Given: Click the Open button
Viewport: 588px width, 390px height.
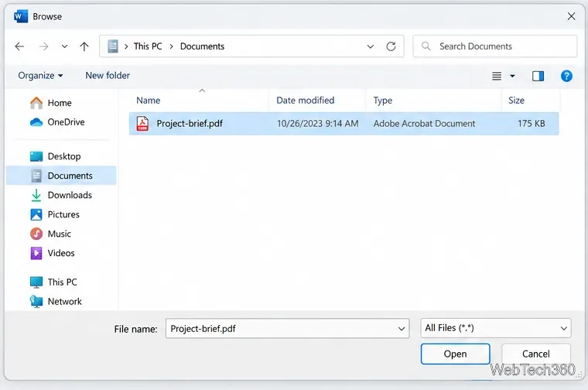Looking at the screenshot, I should point(455,354).
